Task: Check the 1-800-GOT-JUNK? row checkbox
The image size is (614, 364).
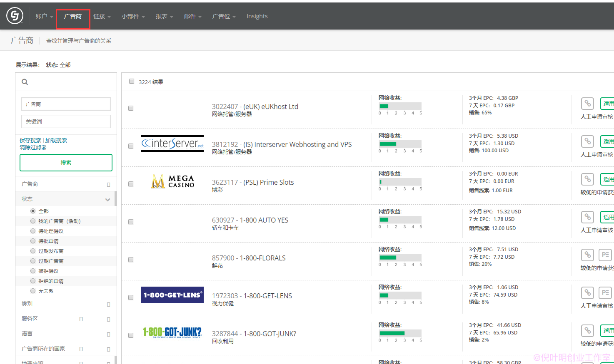Action: tap(131, 335)
